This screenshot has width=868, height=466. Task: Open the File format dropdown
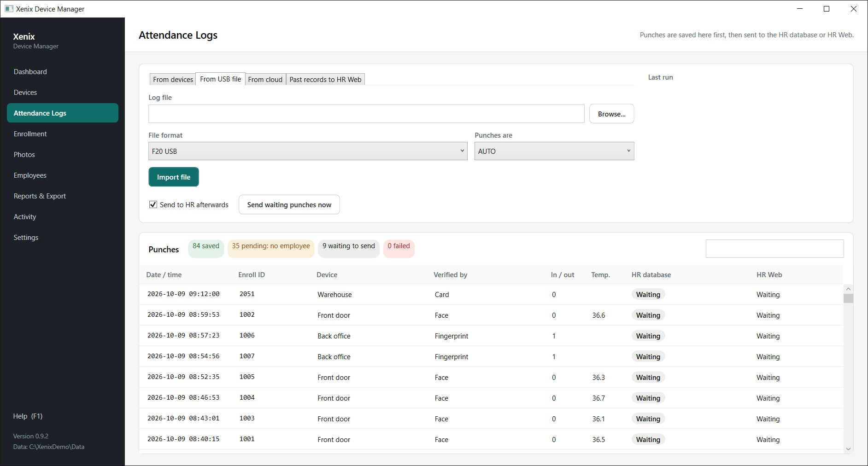pyautogui.click(x=308, y=151)
